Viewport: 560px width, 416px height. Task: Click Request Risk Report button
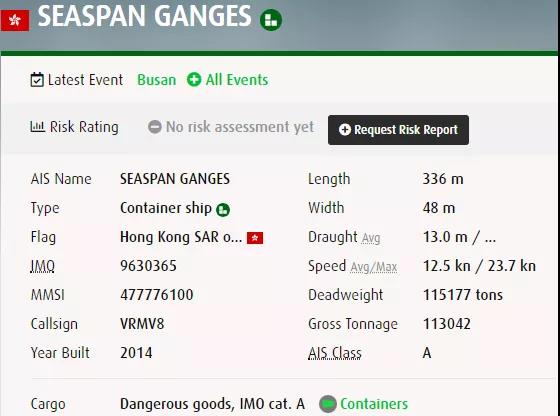click(x=398, y=130)
